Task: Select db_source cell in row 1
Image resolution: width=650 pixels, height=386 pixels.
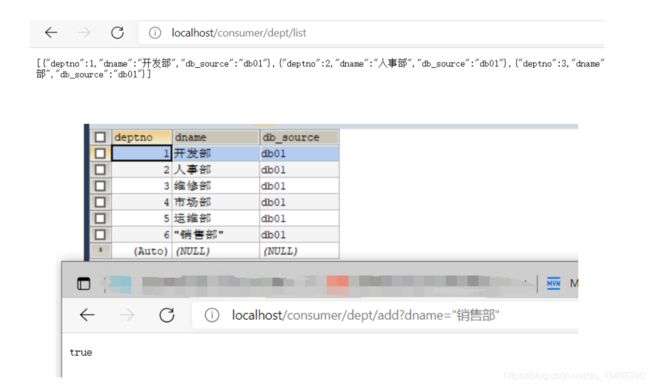Action: [299, 153]
